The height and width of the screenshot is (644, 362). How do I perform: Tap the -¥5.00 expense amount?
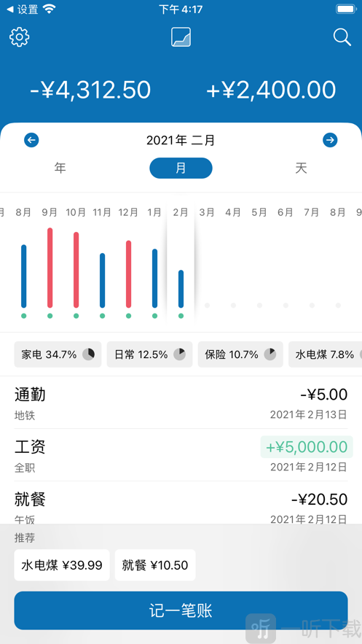(323, 395)
